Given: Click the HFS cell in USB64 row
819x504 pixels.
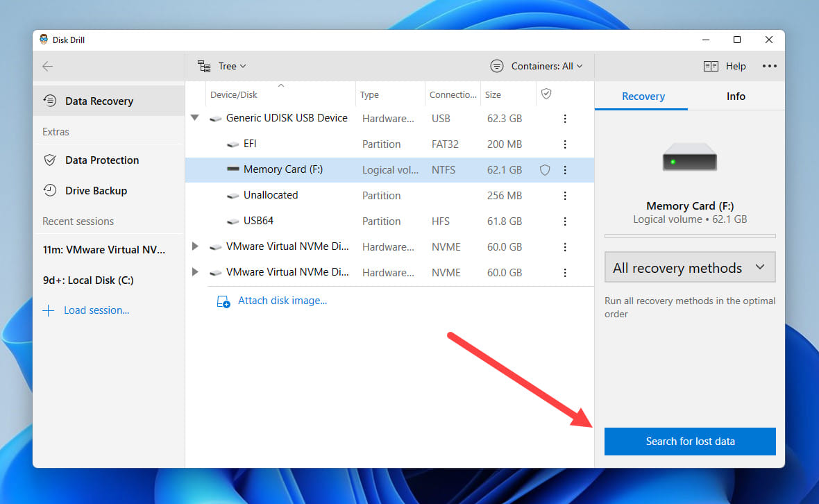Looking at the screenshot, I should [x=440, y=221].
